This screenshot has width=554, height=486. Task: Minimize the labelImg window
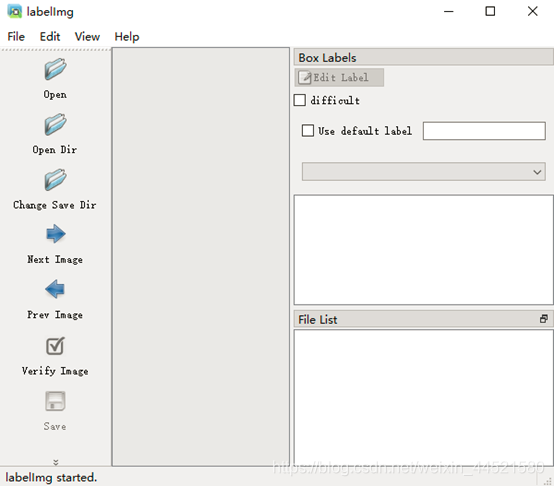click(x=449, y=12)
